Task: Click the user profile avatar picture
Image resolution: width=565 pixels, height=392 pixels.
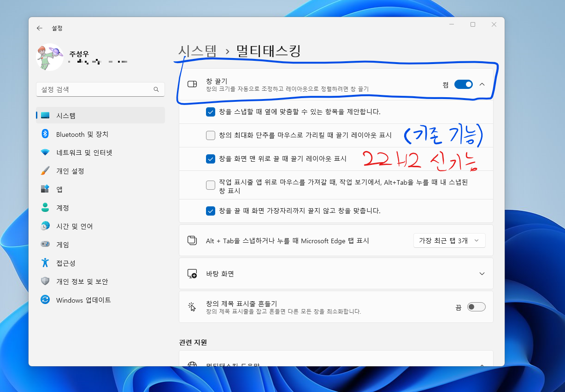Action: [50, 57]
